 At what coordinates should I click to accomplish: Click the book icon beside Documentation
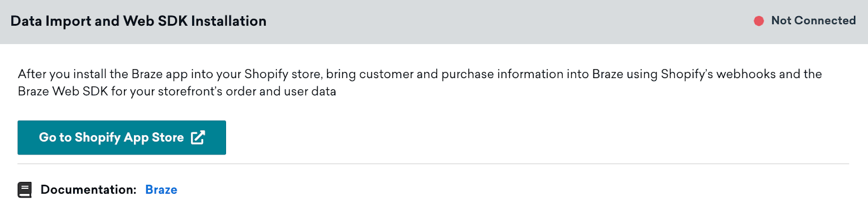coord(25,190)
